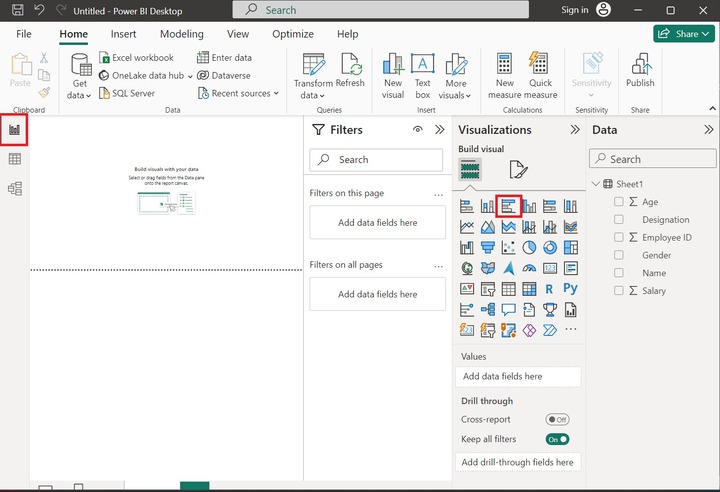Collapse the Visualizations pane with chevrons

[x=575, y=130]
